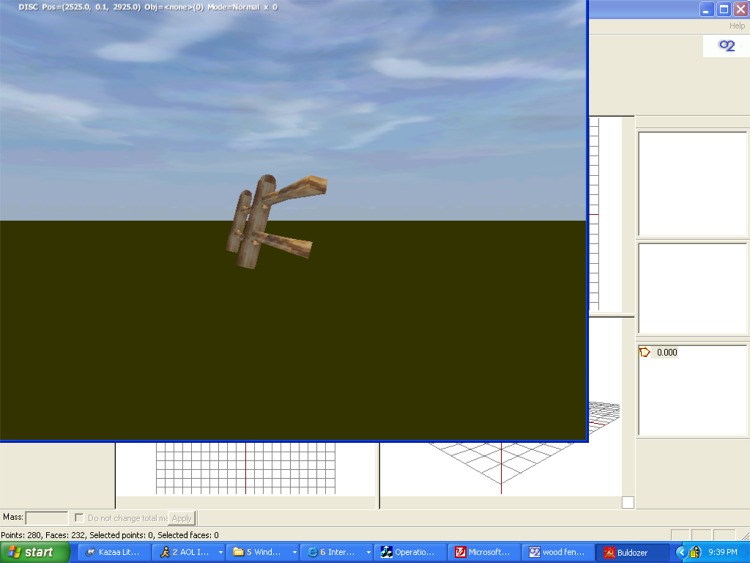Click the O2 logo icon

click(726, 46)
